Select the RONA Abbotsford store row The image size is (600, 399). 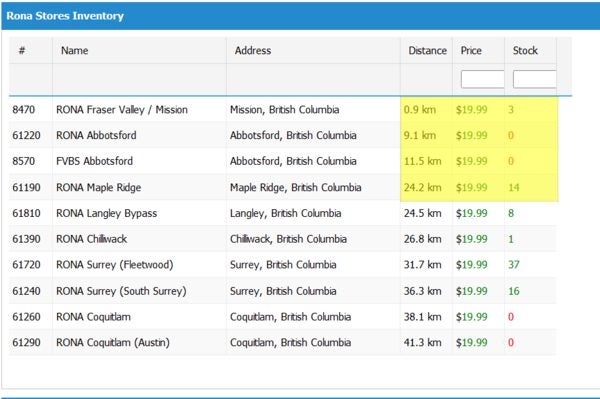[x=282, y=135]
